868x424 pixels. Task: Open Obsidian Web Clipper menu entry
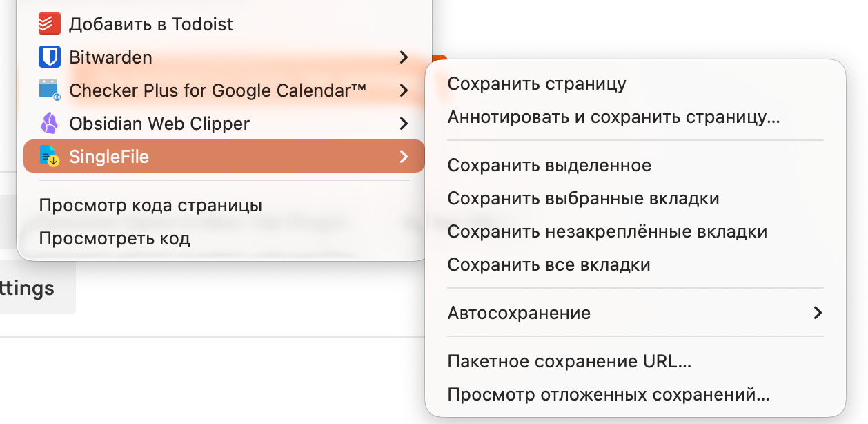pyautogui.click(x=224, y=124)
